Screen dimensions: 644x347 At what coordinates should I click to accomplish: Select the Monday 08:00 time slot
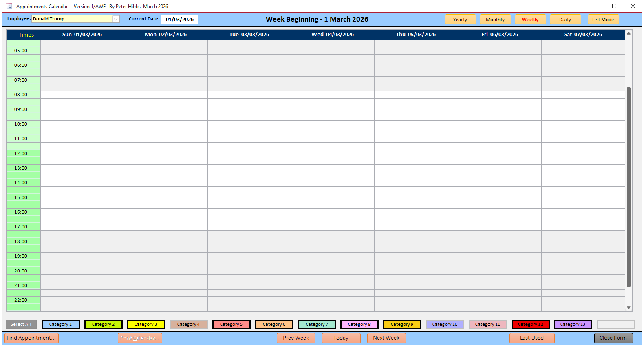click(166, 95)
